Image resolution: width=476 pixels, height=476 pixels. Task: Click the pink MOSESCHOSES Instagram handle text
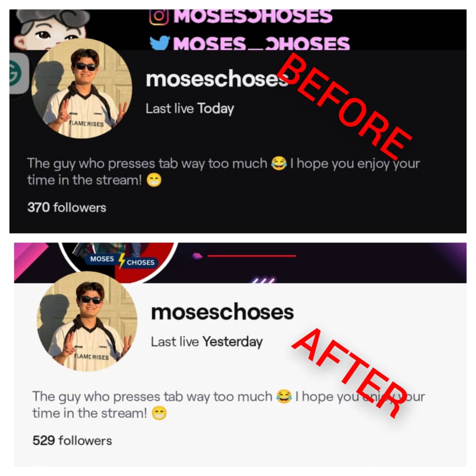253,17
